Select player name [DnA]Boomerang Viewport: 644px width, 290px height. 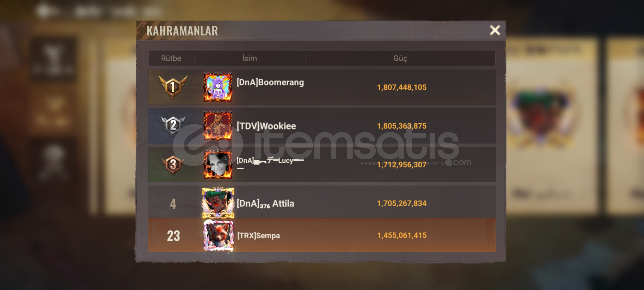[x=270, y=82]
